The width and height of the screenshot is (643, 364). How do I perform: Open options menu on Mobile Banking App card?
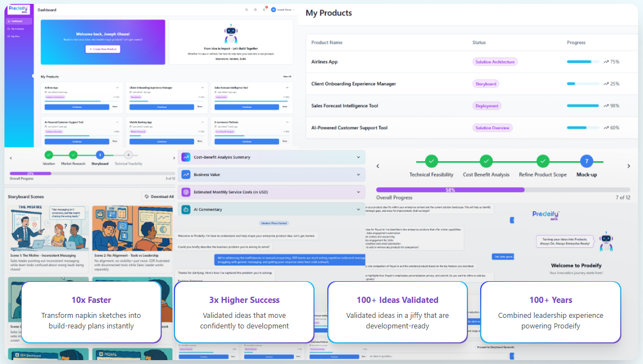click(x=202, y=122)
